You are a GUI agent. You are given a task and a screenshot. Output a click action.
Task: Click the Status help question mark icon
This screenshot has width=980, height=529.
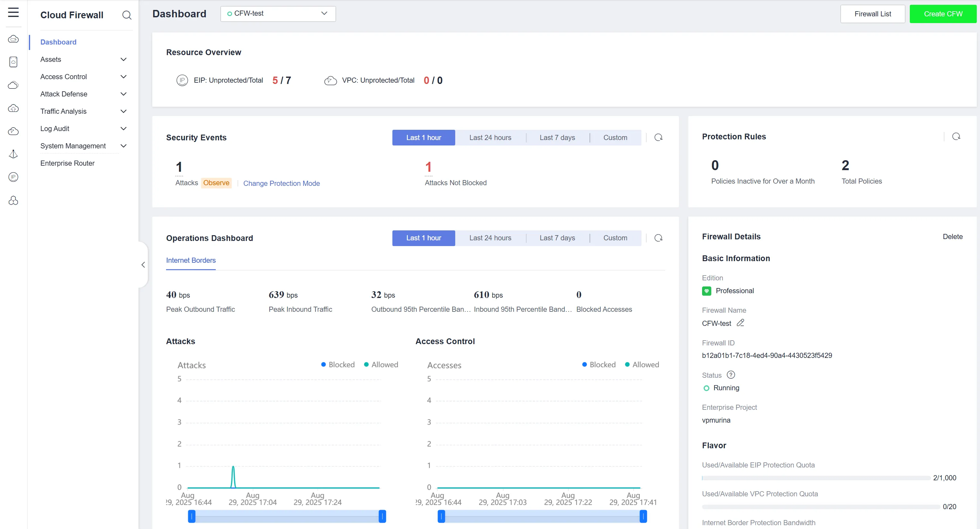(731, 375)
